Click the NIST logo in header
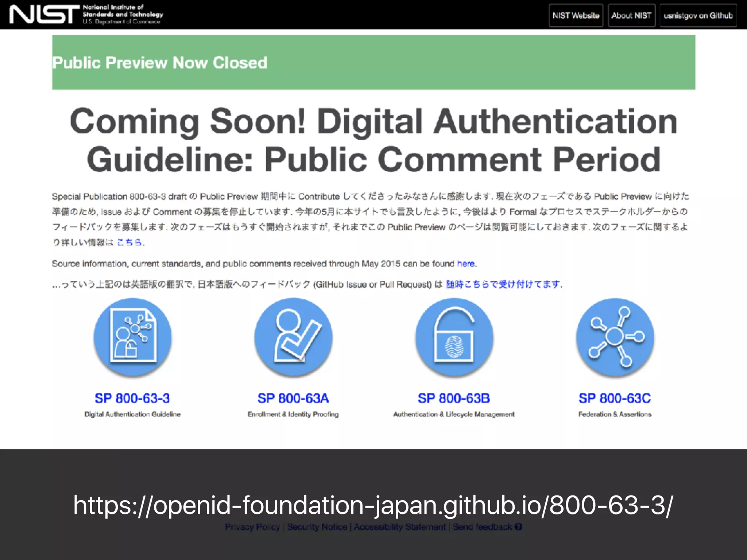The width and height of the screenshot is (747, 560). [86, 15]
